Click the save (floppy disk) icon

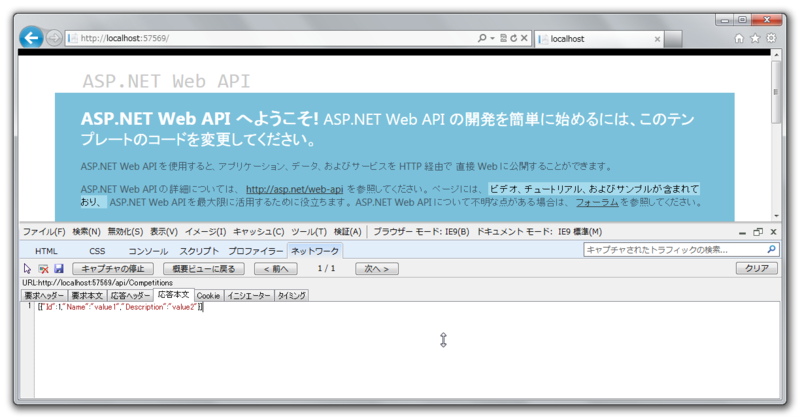(x=59, y=268)
